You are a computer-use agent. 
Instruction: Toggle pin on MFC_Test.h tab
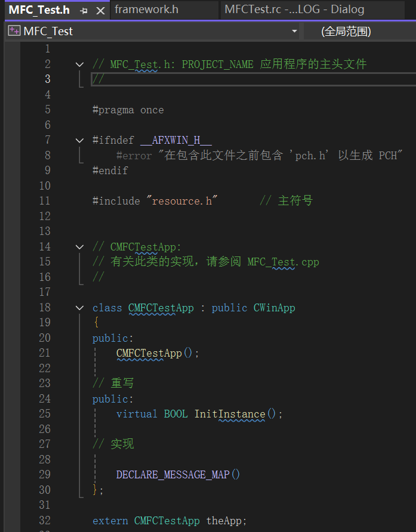point(84,11)
